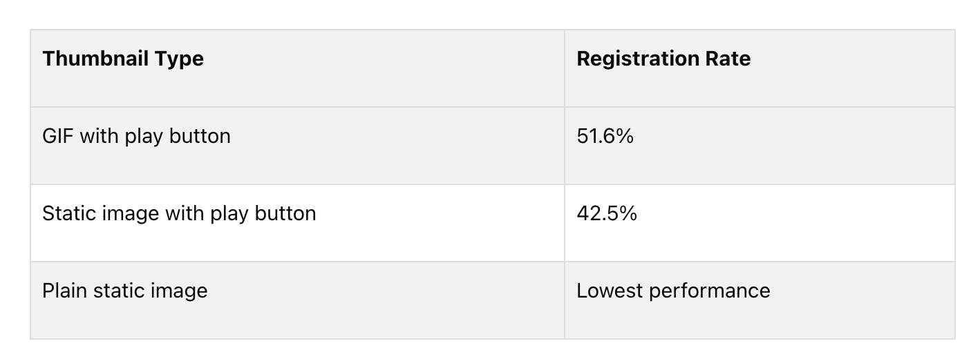This screenshot has width=980, height=359.
Task: Select the "Static image with play button" cell
Action: (x=179, y=213)
